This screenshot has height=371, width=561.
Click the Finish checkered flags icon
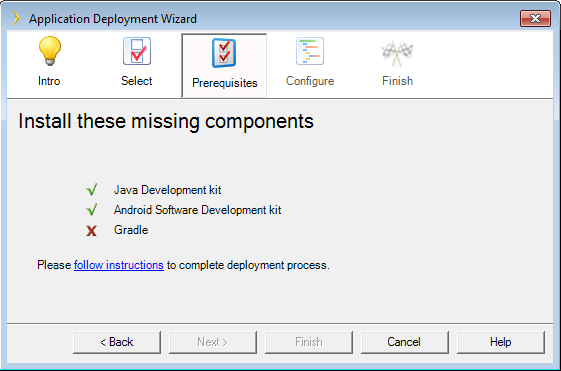coord(397,54)
